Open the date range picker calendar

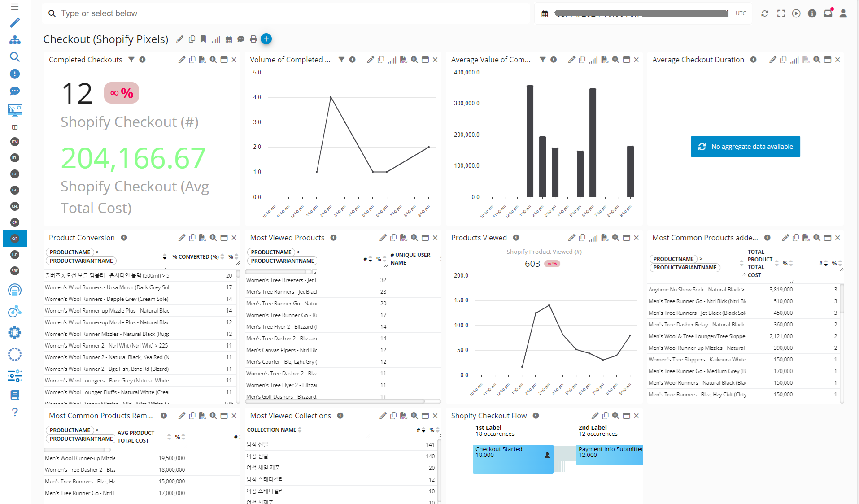point(545,14)
